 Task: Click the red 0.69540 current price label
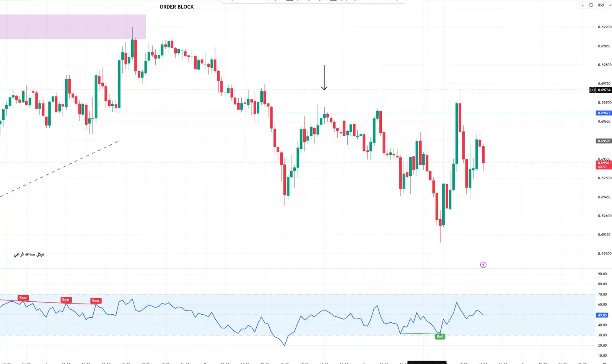(604, 165)
